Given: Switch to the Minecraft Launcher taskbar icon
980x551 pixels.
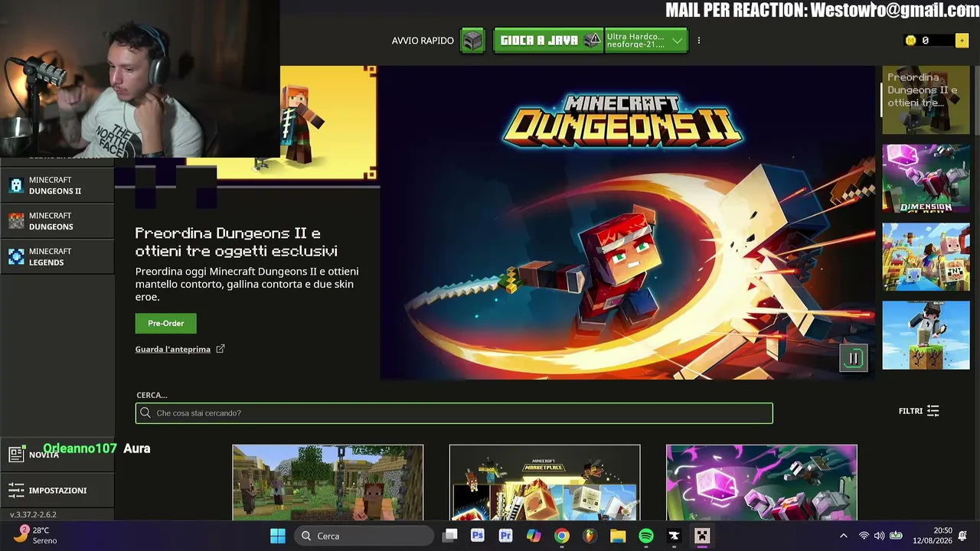Looking at the screenshot, I should [x=702, y=536].
